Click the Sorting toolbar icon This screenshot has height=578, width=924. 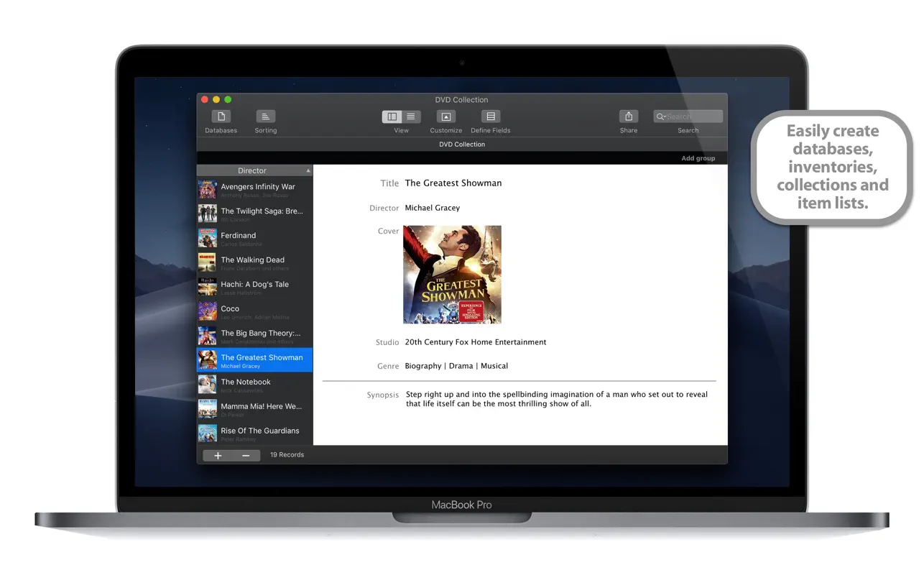coord(265,116)
